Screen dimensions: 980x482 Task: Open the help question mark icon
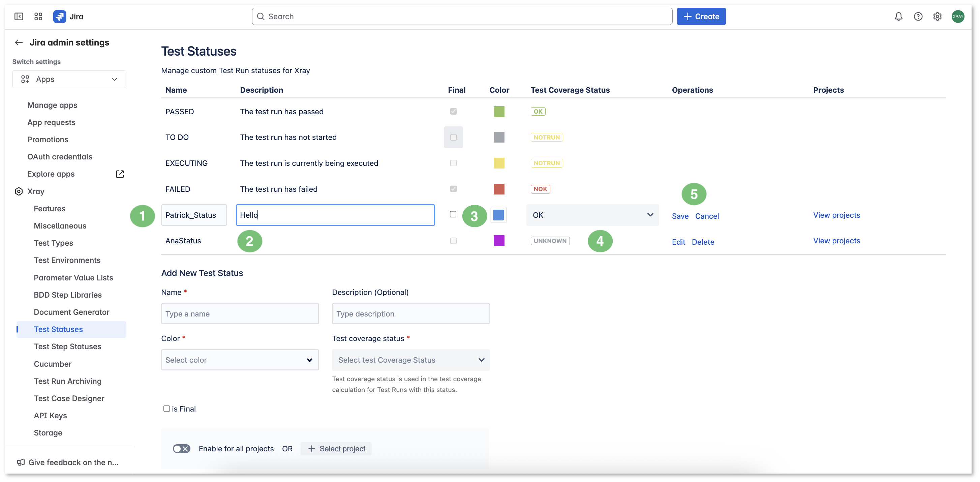coord(918,17)
